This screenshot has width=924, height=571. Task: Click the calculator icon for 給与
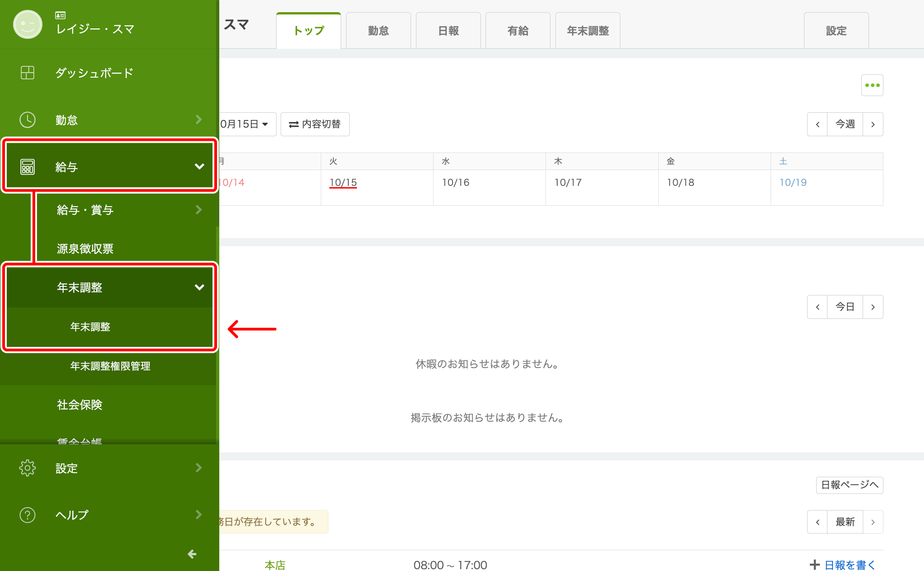(28, 167)
